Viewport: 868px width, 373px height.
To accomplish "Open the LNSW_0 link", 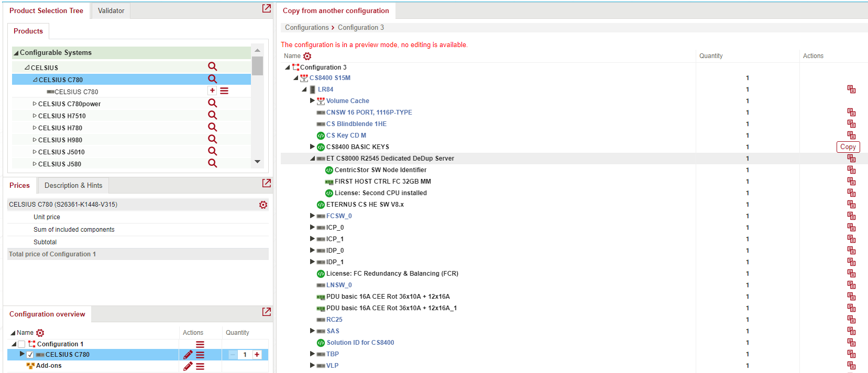I will [339, 285].
